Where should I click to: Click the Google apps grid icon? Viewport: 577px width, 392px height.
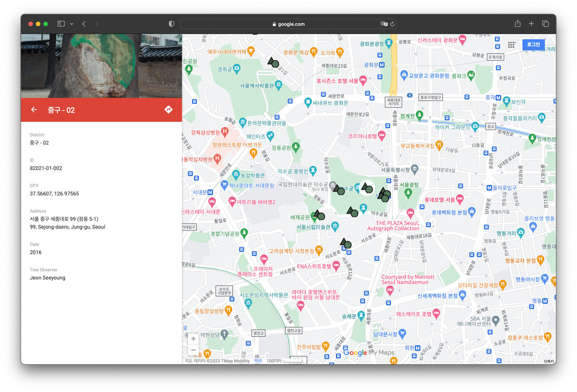(511, 45)
